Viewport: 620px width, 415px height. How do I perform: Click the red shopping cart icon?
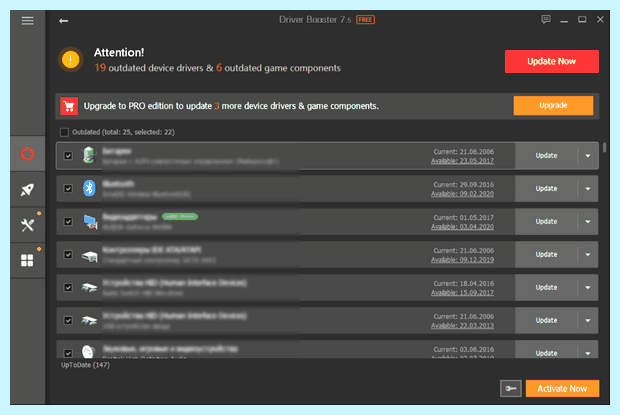pyautogui.click(x=69, y=106)
